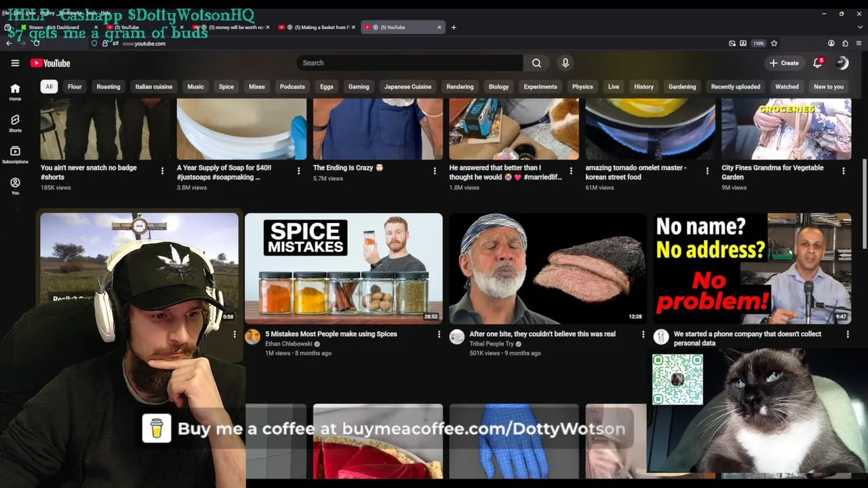
Task: Close the active YouTube tab
Action: coord(439,27)
